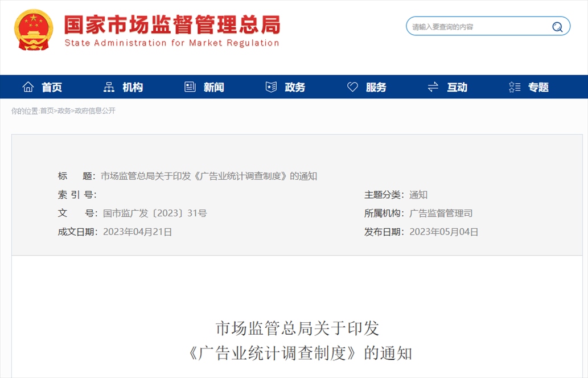Viewport: 588px width, 378px height.
Task: Click the national emblem logo
Action: (x=34, y=30)
